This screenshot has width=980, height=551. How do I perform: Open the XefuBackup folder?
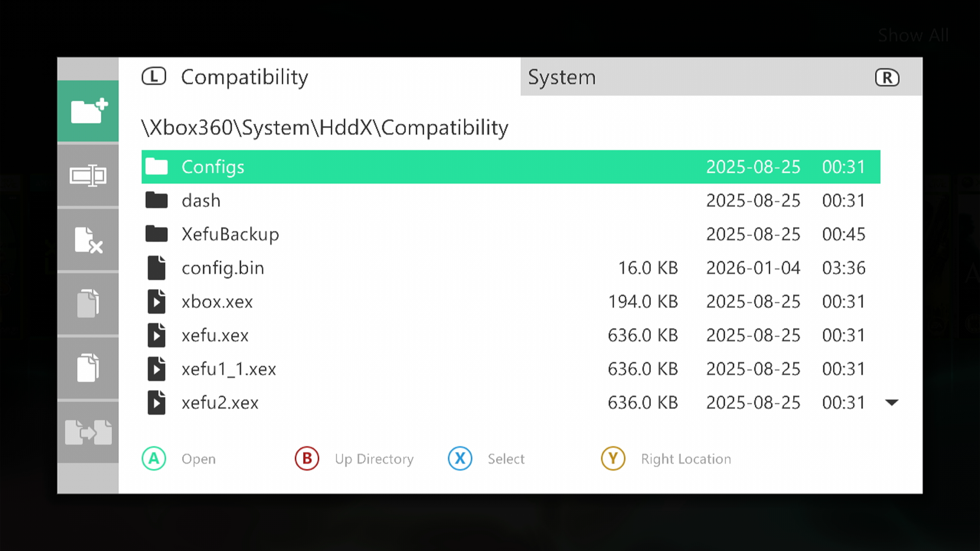tap(230, 234)
